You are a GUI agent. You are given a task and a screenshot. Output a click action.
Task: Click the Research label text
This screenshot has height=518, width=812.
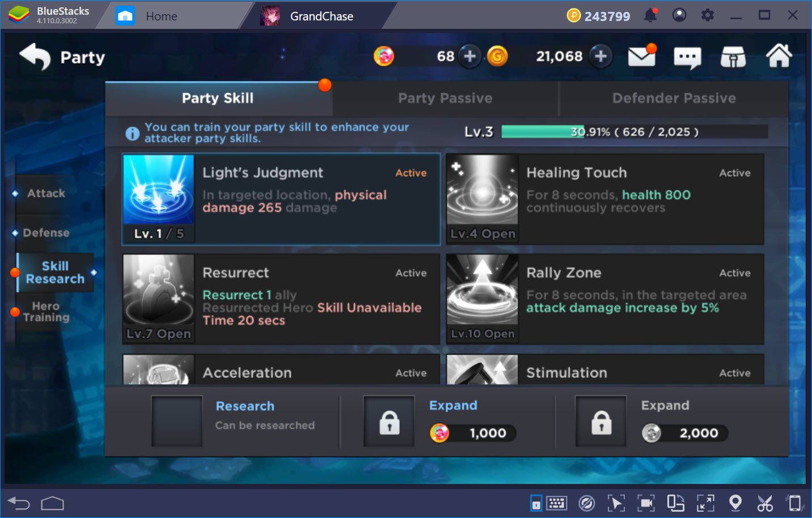(245, 406)
